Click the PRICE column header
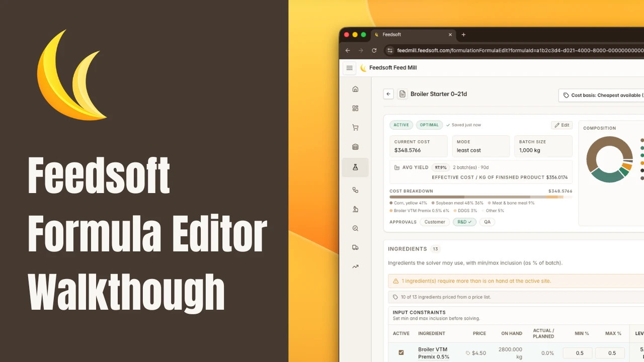 [x=479, y=333]
